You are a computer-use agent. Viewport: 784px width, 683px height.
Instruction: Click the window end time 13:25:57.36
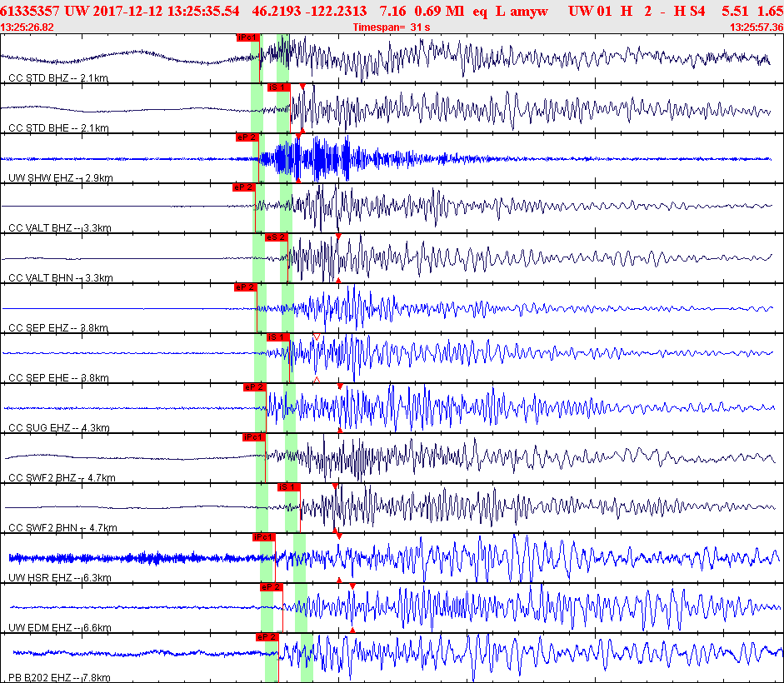tap(757, 27)
